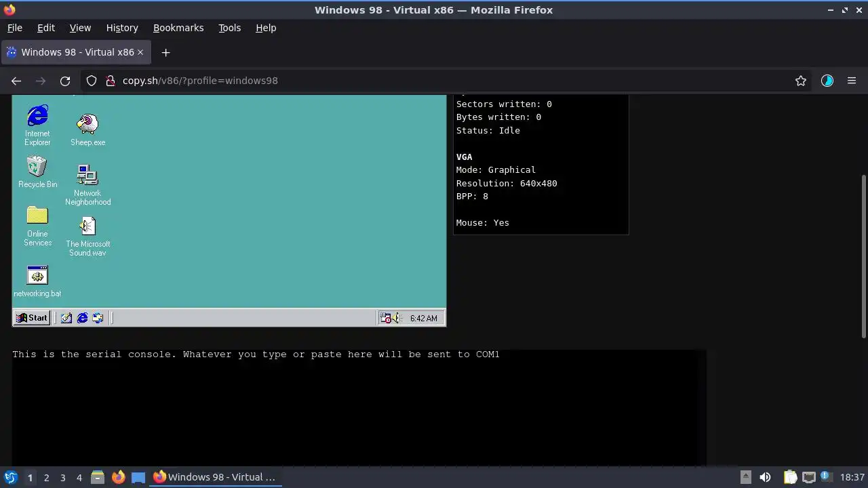Click the 'Mode: Graphical' text
The width and height of the screenshot is (868, 488).
tap(496, 169)
